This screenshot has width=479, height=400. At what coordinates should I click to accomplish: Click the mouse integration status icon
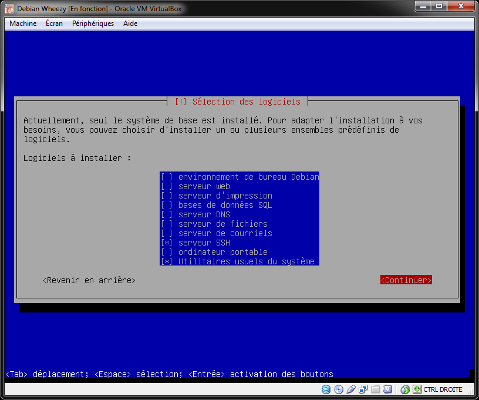point(405,389)
